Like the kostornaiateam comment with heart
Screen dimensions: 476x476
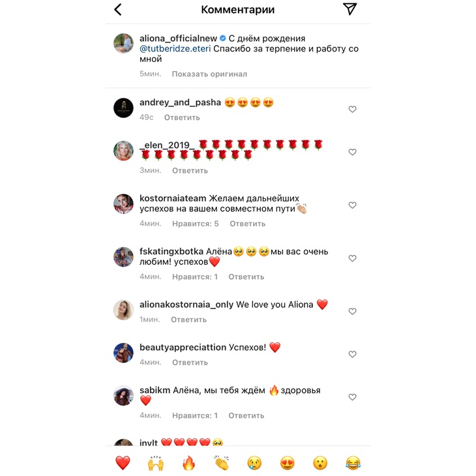click(x=352, y=205)
